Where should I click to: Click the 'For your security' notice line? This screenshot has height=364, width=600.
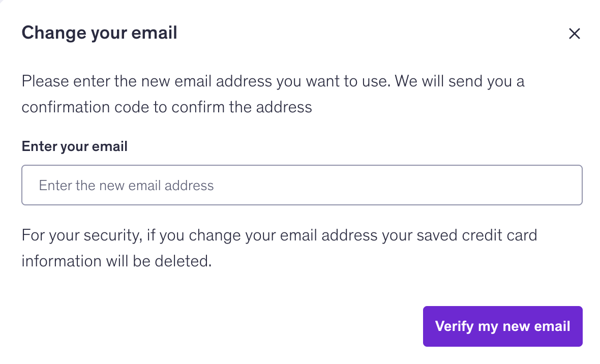(x=279, y=235)
